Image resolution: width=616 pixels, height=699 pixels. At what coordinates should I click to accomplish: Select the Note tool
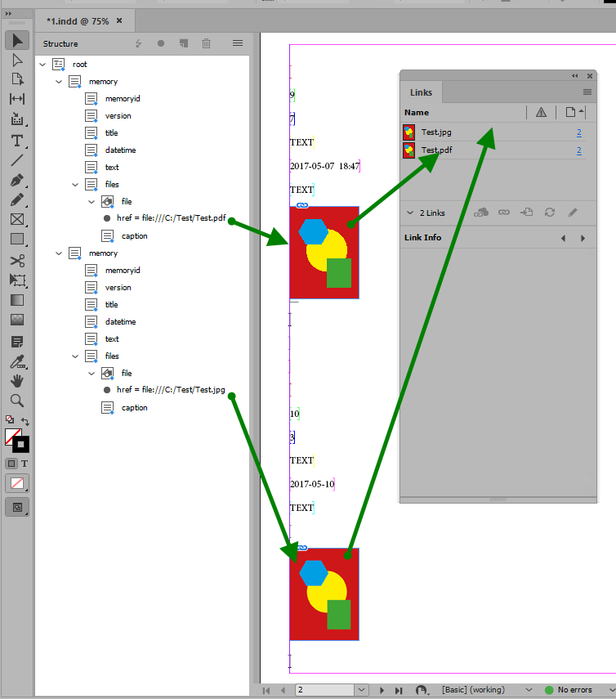click(17, 342)
